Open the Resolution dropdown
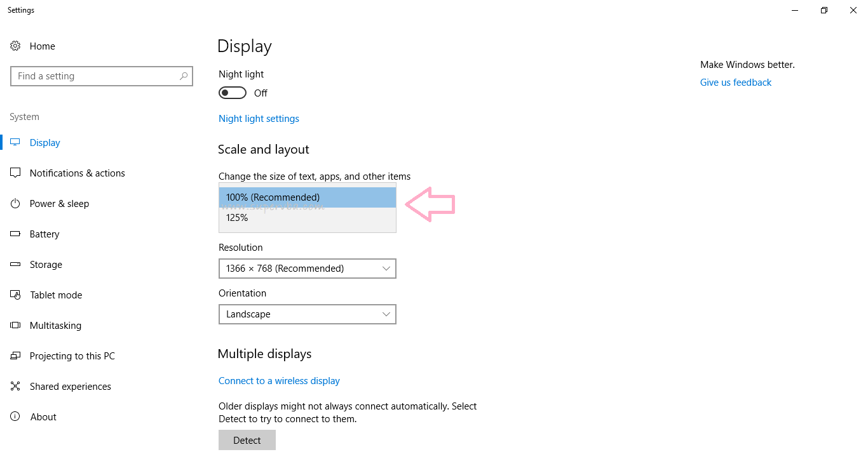 (308, 269)
